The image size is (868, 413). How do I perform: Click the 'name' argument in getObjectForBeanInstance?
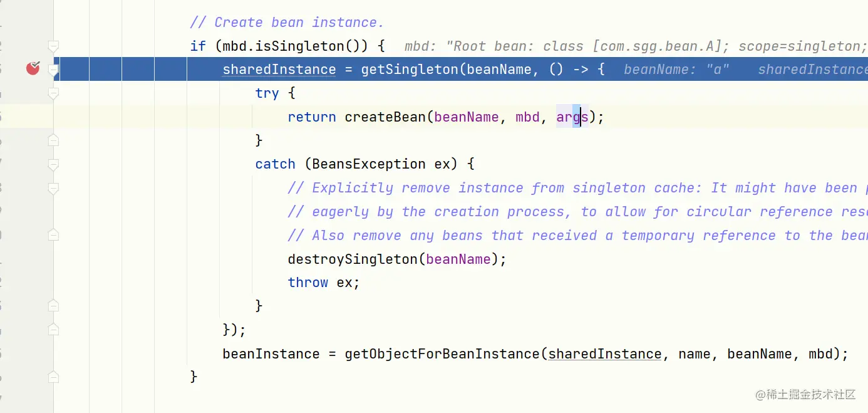[x=695, y=354]
